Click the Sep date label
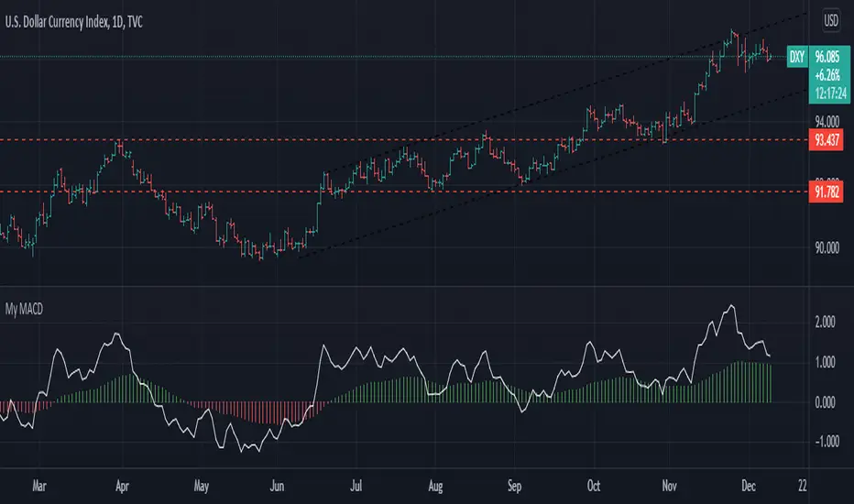Image resolution: width=854 pixels, height=504 pixels. (514, 486)
